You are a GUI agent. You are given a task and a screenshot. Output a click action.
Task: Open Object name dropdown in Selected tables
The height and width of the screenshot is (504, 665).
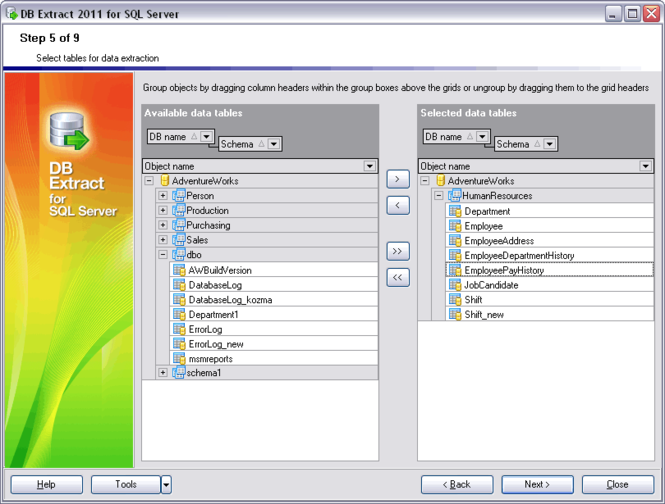point(645,166)
